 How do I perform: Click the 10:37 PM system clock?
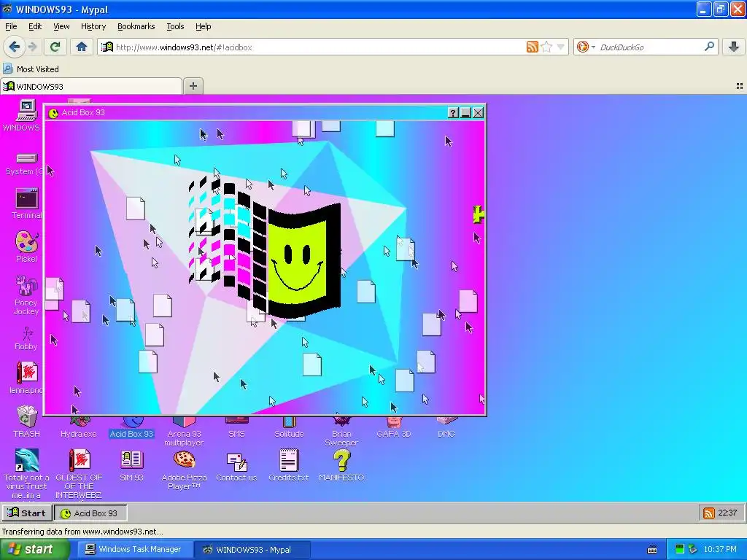(x=720, y=549)
